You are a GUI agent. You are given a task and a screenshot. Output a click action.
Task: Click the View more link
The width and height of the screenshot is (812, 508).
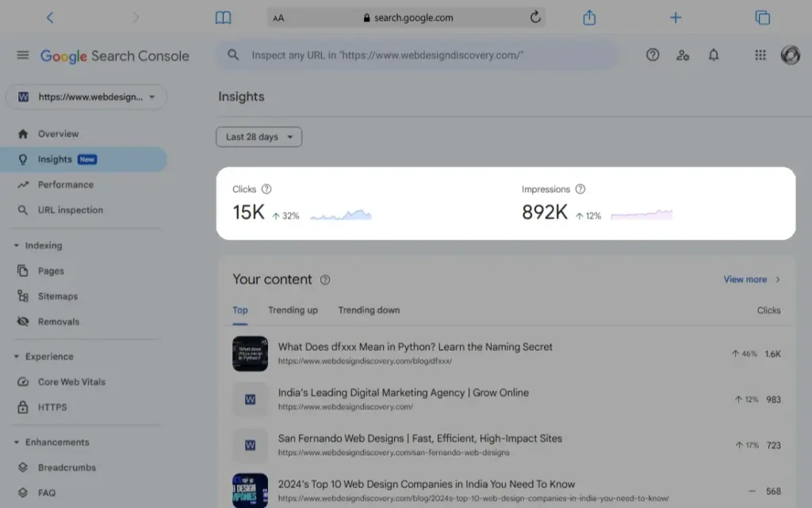(751, 279)
